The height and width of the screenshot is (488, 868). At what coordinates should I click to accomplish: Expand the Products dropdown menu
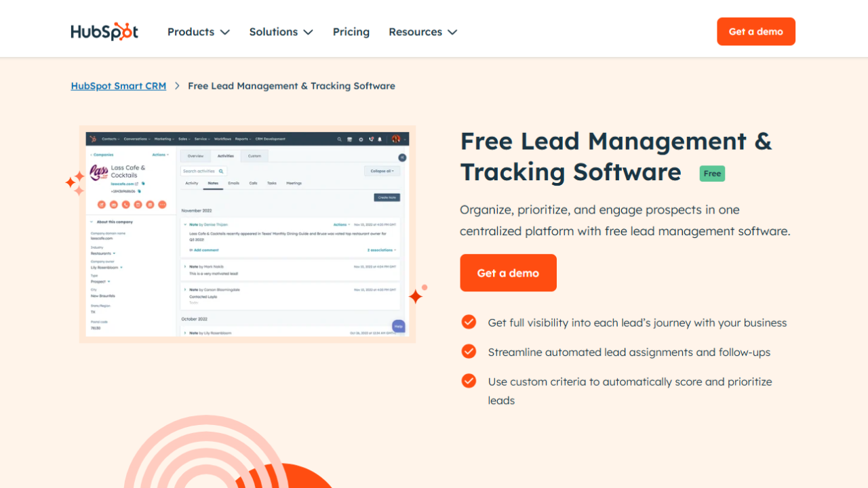(198, 32)
